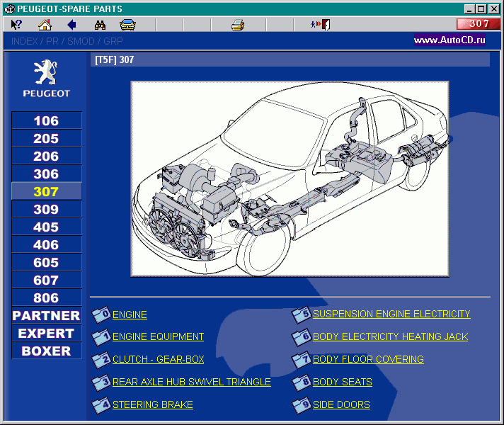The width and height of the screenshot is (504, 425).
Task: Select PARTNER model in sidebar
Action: click(x=46, y=316)
